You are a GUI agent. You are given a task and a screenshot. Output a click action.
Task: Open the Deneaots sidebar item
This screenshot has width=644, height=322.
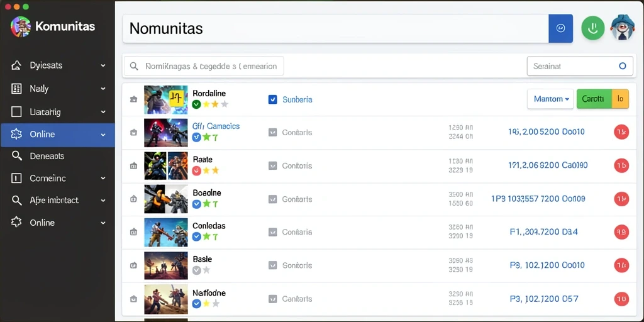point(57,156)
